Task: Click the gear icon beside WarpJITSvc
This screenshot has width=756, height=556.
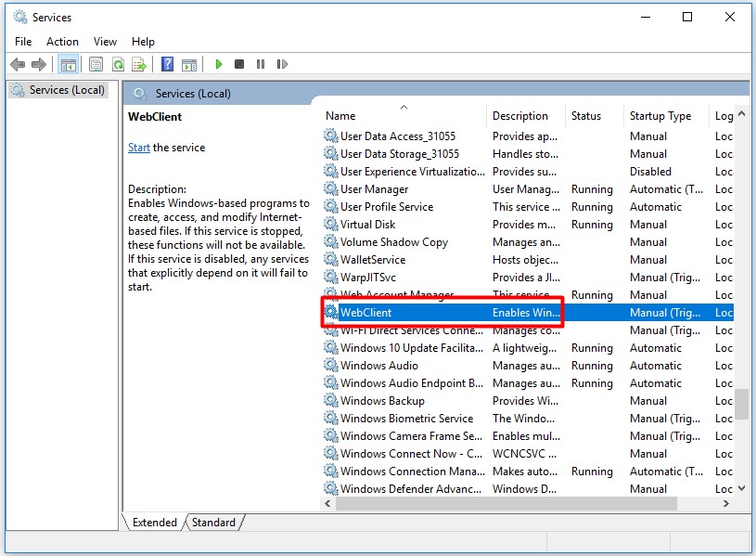Action: coord(331,277)
